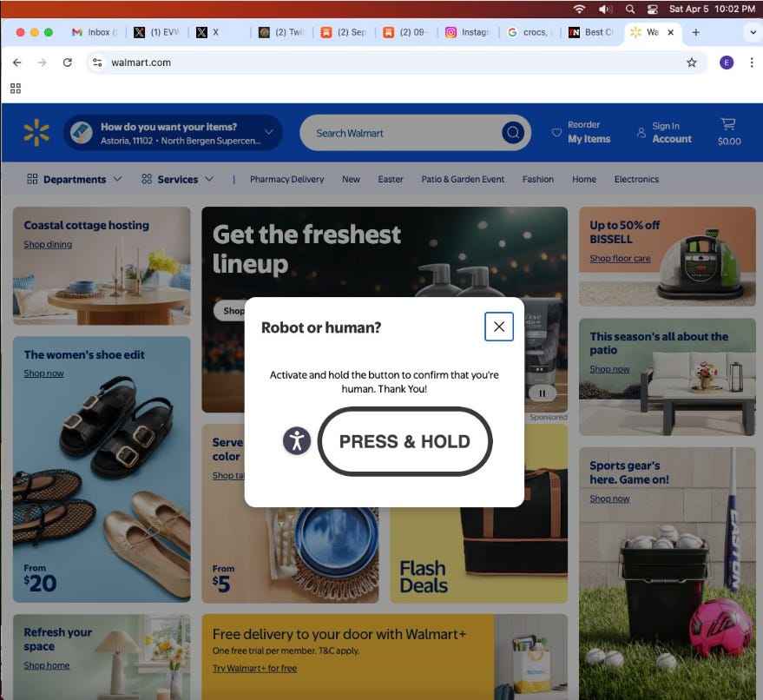
Task: Switch to the (2) Twi tab
Action: (282, 32)
